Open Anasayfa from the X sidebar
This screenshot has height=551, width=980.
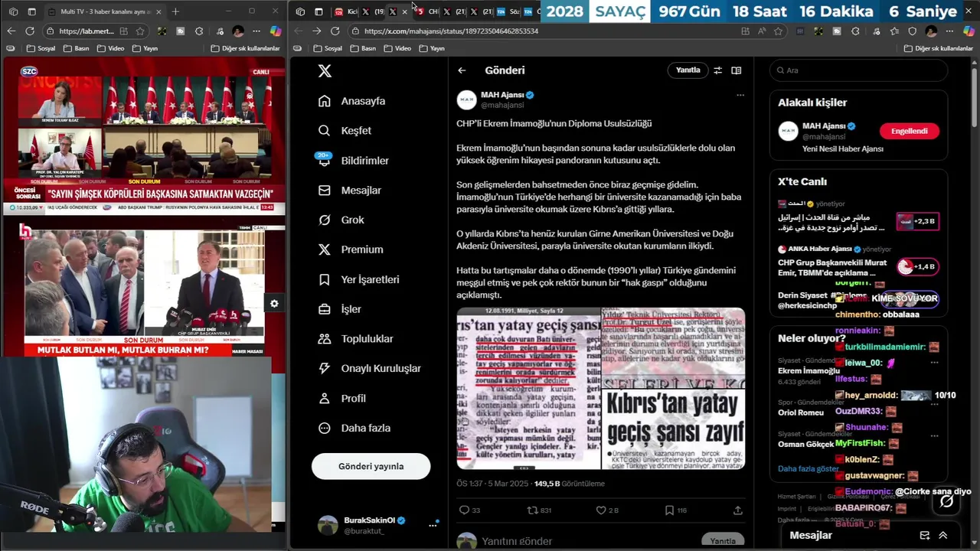[x=351, y=101]
